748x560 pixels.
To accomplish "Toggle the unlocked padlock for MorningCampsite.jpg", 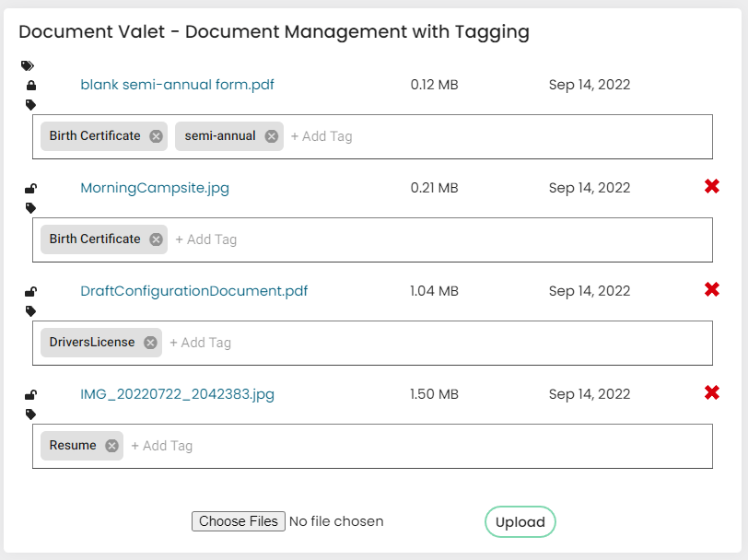I will tap(31, 189).
